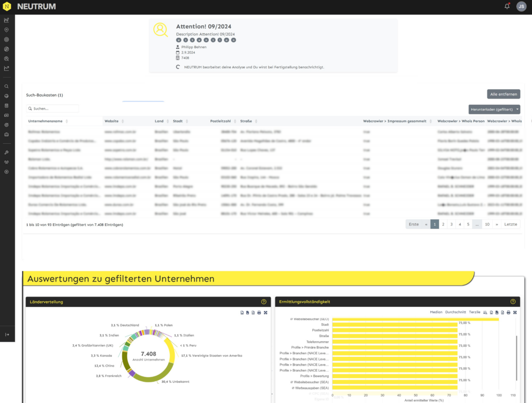Open the wrench settings sidebar item
This screenshot has height=403, width=532.
[6, 153]
